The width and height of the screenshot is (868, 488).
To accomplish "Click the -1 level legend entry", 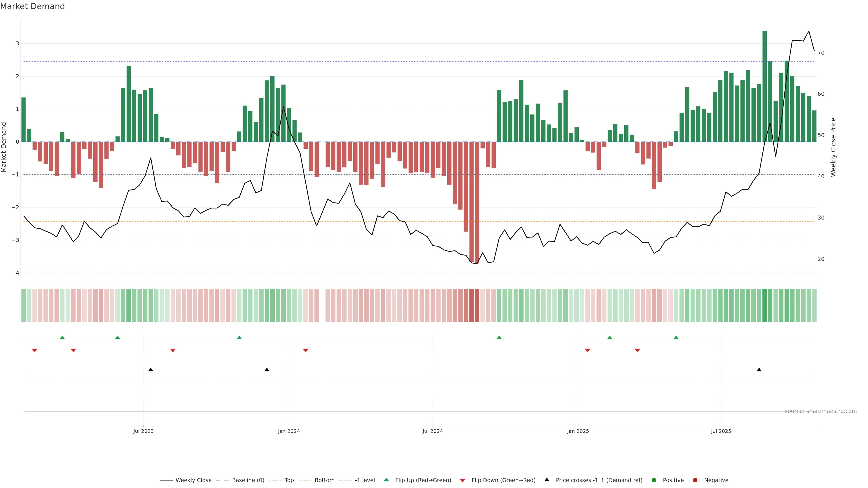I will 365,480.
